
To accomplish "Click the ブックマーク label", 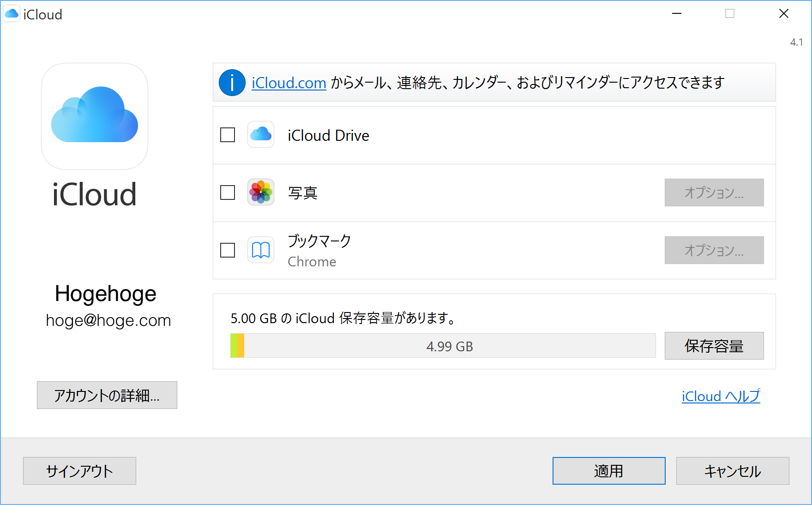I will coord(319,240).
